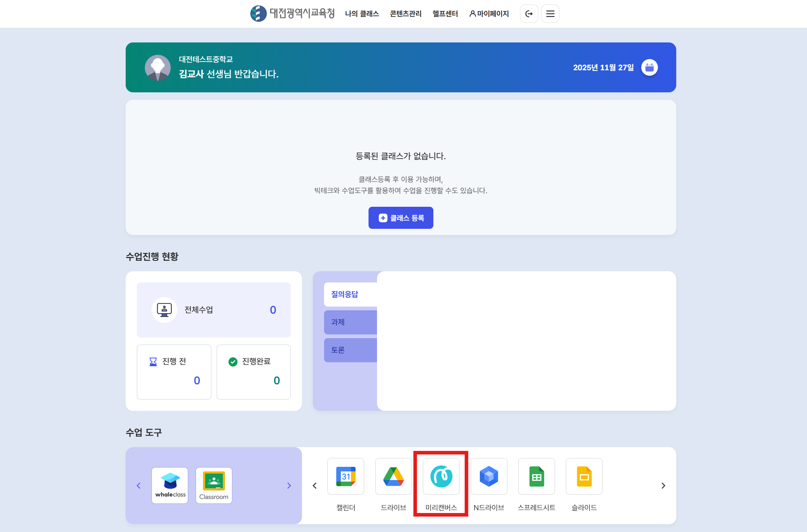Screen dimensions: 807x532
Task: Open the 스프레드시트 tool icon
Action: pyautogui.click(x=536, y=476)
